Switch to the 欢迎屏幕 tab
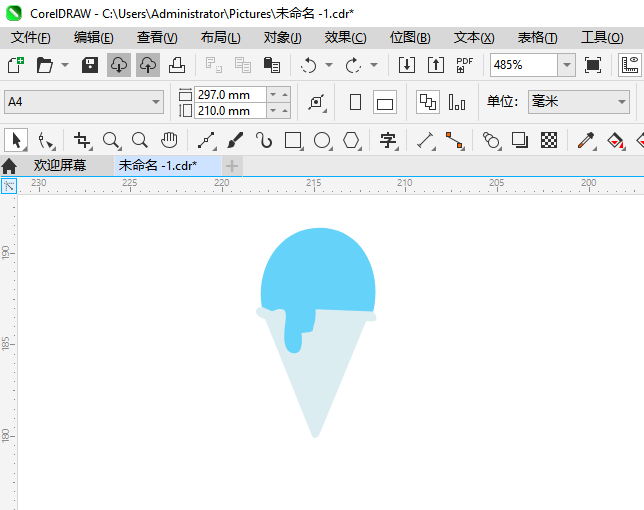Image resolution: width=644 pixels, height=510 pixels. tap(60, 165)
